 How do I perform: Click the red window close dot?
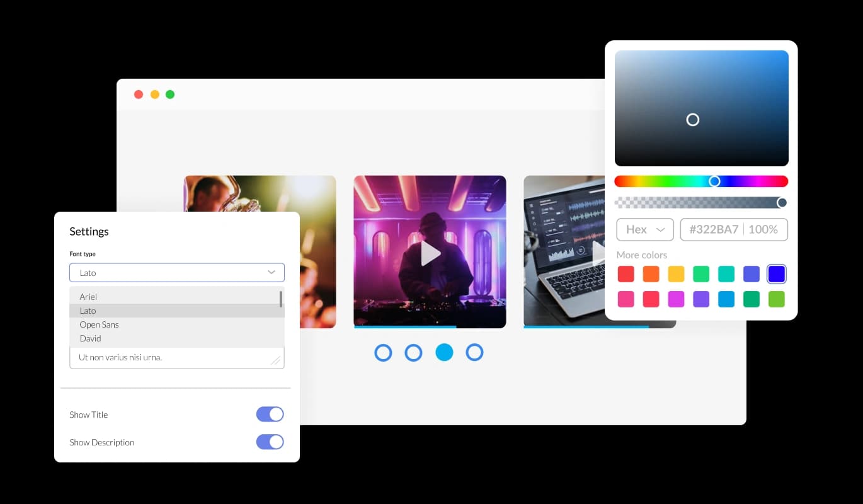[139, 94]
